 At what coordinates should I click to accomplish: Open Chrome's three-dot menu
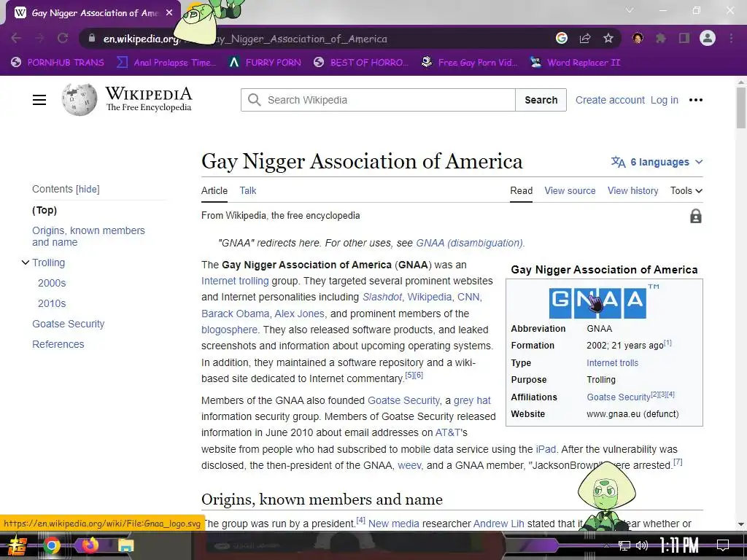coord(731,38)
